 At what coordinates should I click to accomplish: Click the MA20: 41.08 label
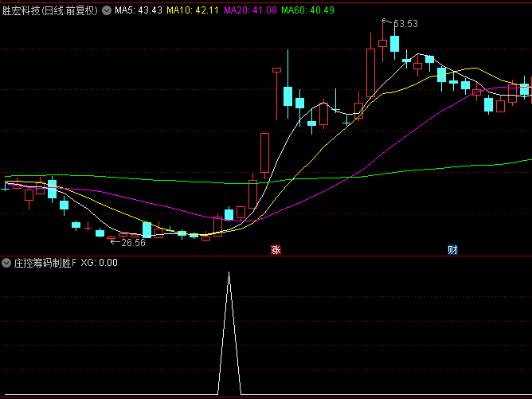tap(250, 10)
